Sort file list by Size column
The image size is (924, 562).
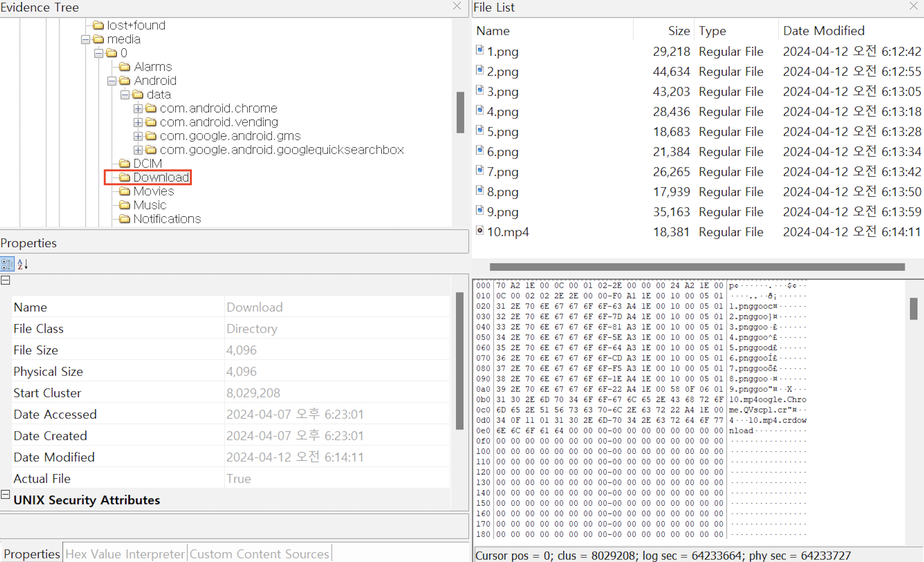pyautogui.click(x=679, y=31)
